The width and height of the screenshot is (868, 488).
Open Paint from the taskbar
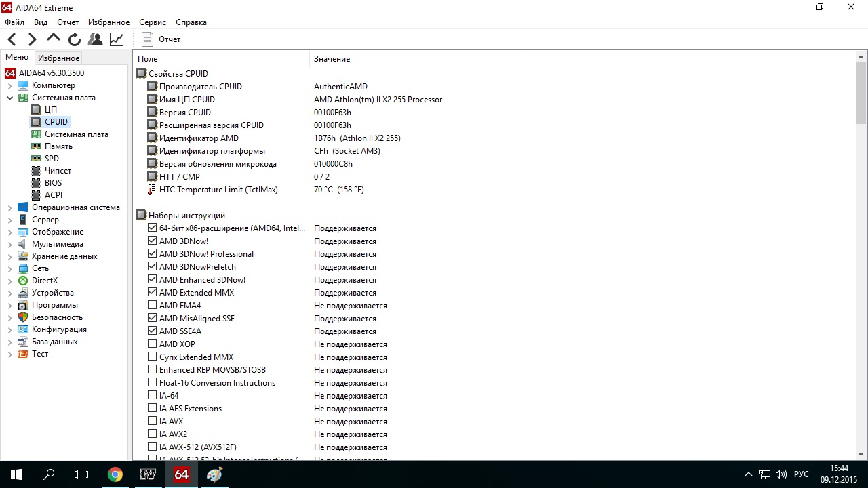(x=214, y=474)
